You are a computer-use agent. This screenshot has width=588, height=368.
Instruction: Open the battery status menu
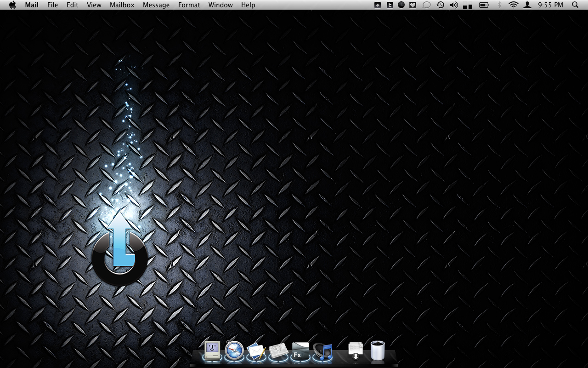(484, 5)
